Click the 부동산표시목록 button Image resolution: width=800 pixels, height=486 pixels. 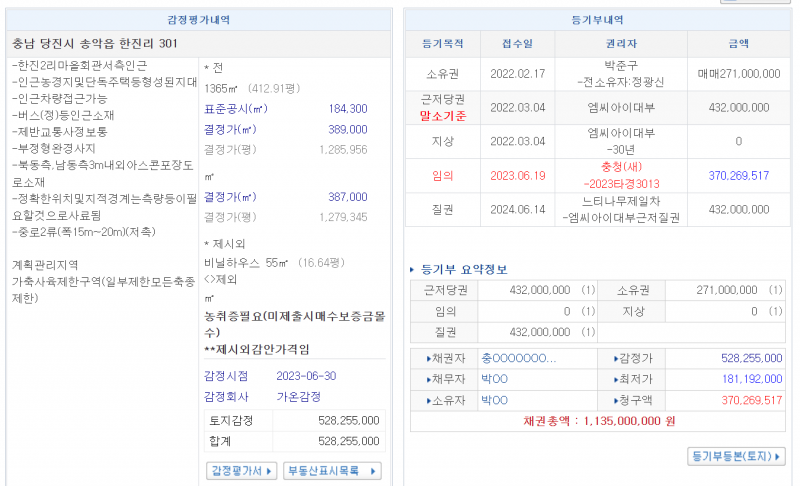click(333, 470)
